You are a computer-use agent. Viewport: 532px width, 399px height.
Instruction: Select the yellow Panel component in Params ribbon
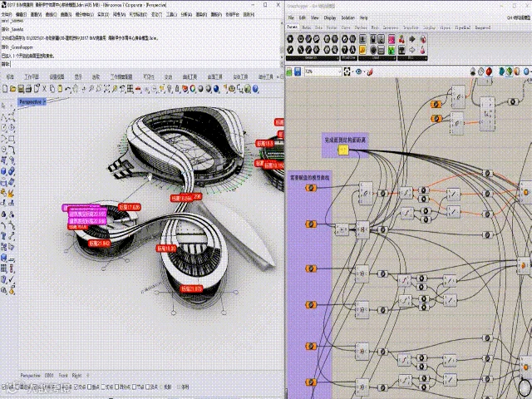362,50
